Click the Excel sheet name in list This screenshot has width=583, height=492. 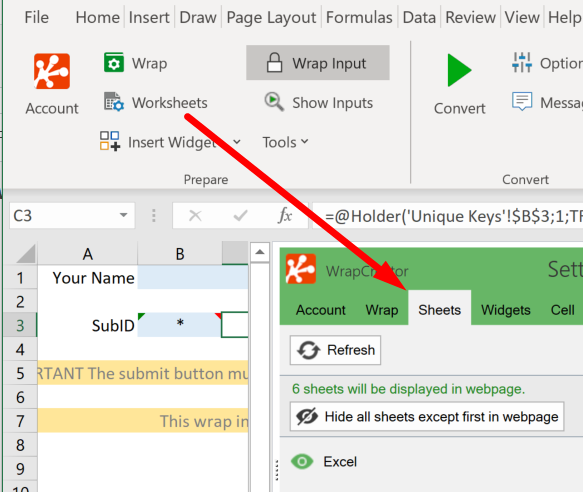coord(340,462)
